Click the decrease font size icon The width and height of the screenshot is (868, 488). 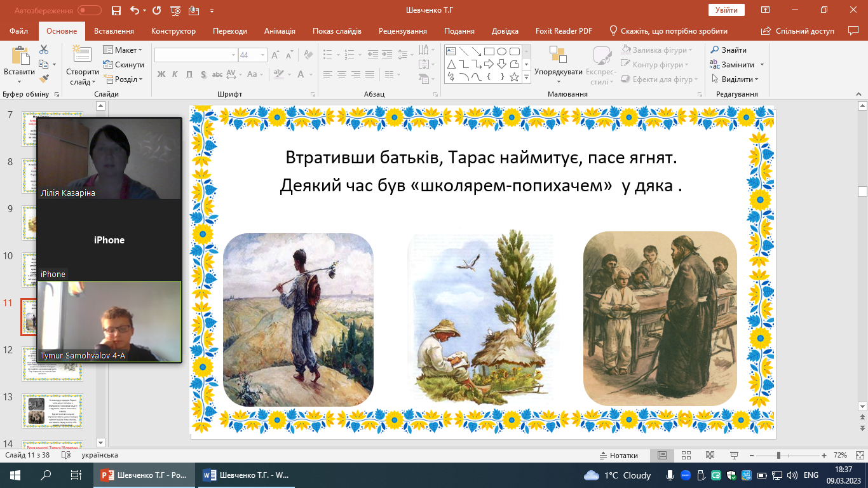tap(289, 56)
